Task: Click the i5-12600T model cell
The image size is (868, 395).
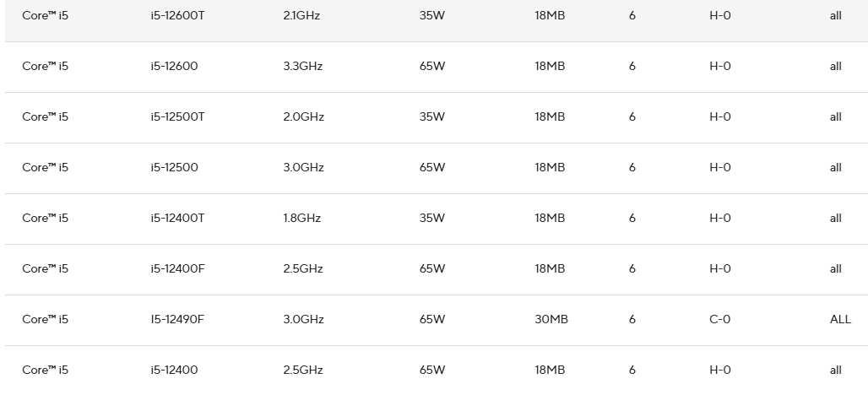Action: 177,16
